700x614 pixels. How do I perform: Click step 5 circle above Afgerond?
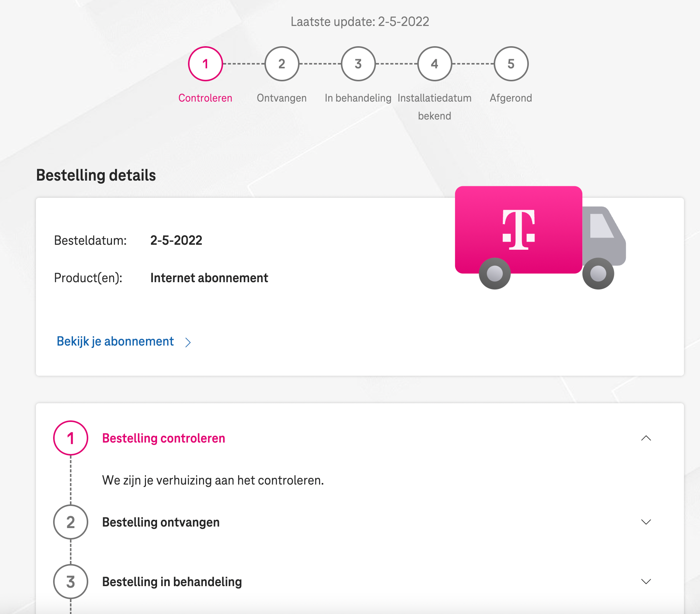coord(511,64)
